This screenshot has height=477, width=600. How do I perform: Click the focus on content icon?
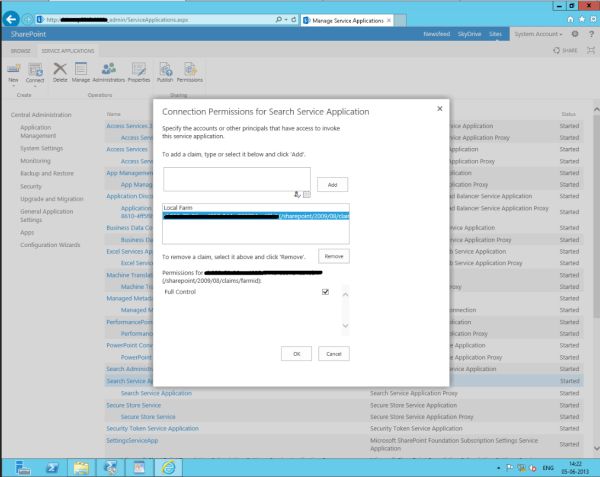point(591,50)
